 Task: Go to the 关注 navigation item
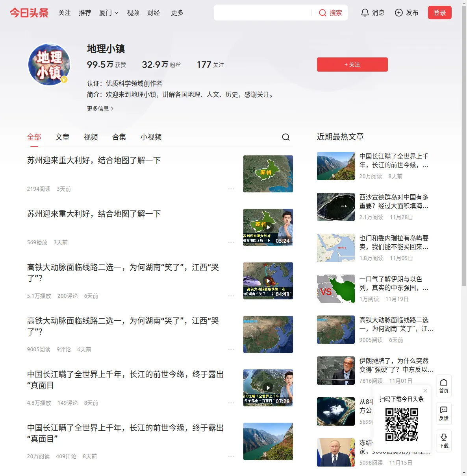pyautogui.click(x=65, y=13)
